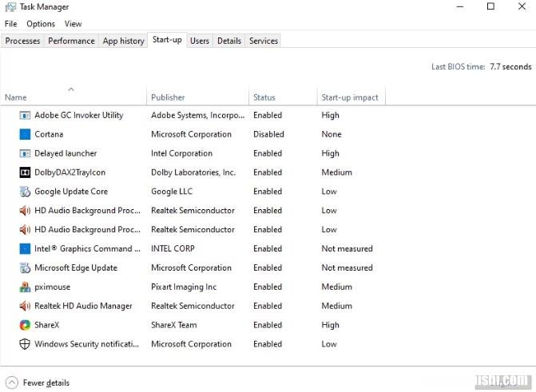Switch to the Performance tab

71,41
